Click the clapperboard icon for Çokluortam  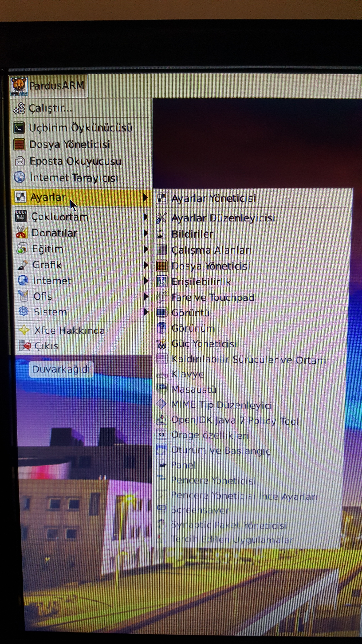(x=21, y=216)
